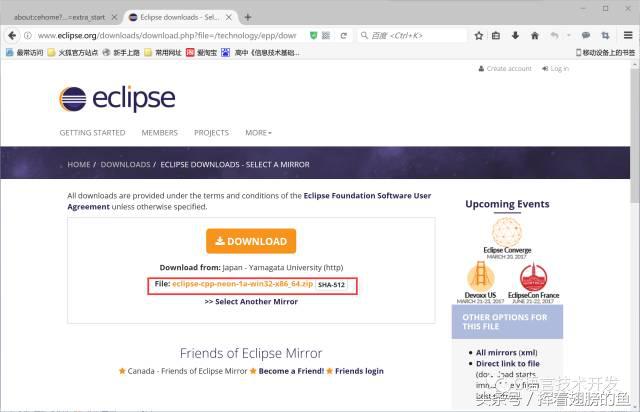Viewport: 640px width, 412px height.
Task: Bookmark this page with the star icon
Action: (x=479, y=36)
